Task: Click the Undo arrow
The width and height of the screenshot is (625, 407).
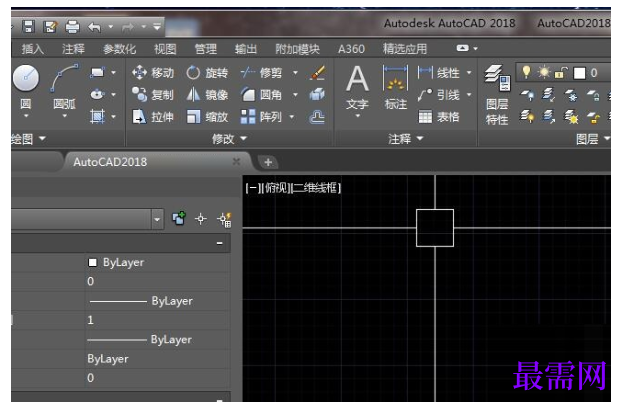Action: coord(94,27)
